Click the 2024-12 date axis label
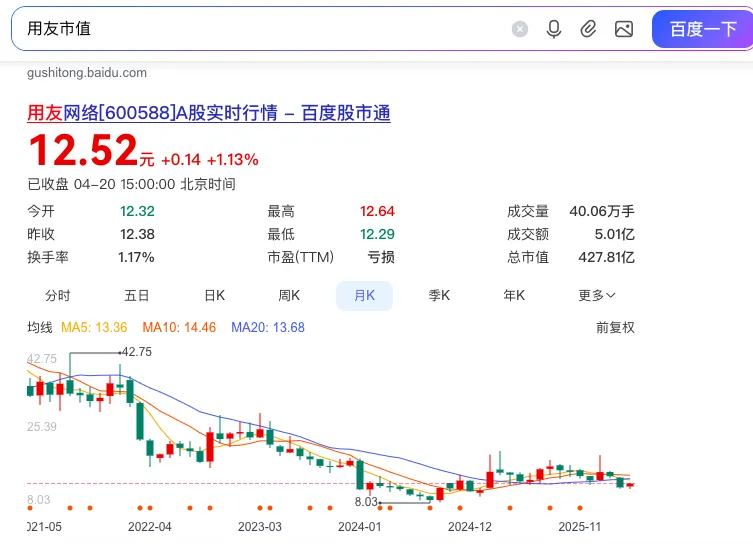Viewport: 753px width, 544px height. click(470, 527)
